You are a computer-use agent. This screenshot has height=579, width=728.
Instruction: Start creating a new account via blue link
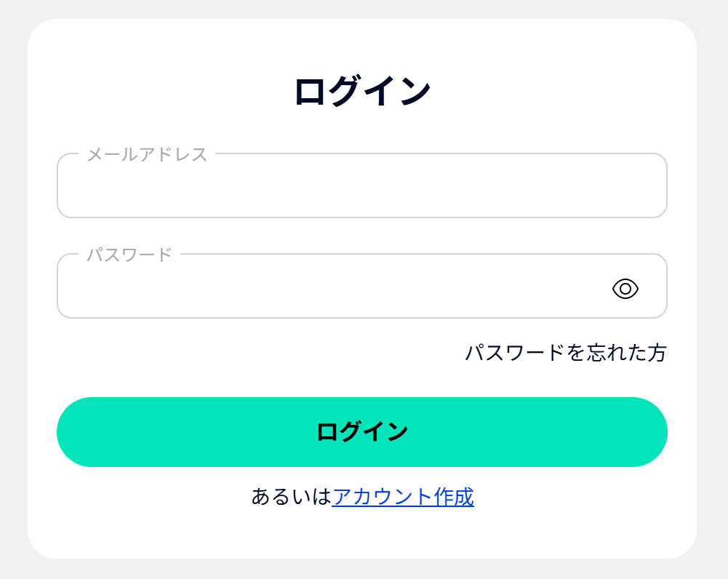403,497
